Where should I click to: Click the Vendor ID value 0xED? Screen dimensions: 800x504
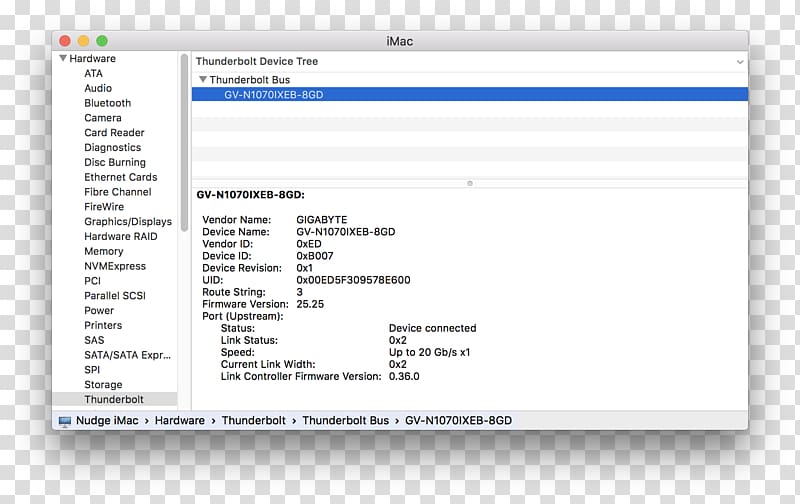tap(309, 244)
